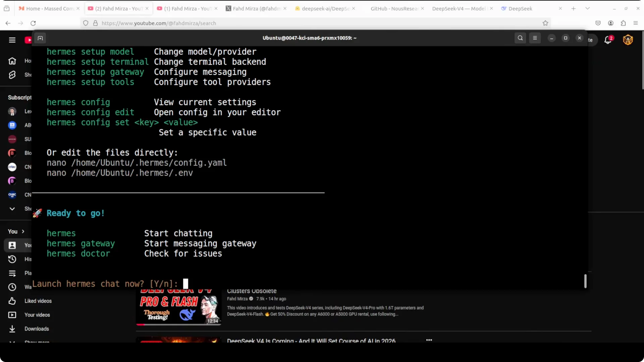Open the tracking protection shield icon

click(86, 23)
